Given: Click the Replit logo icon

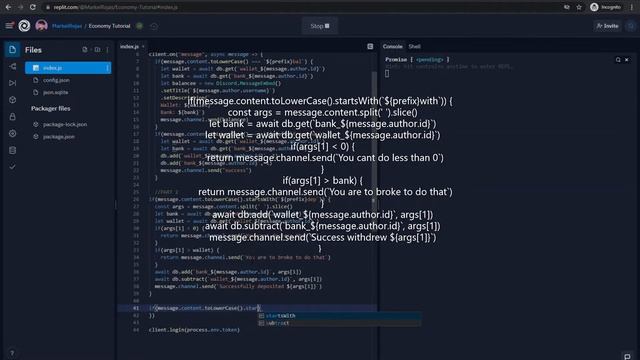Looking at the screenshot, I should pos(24,26).
